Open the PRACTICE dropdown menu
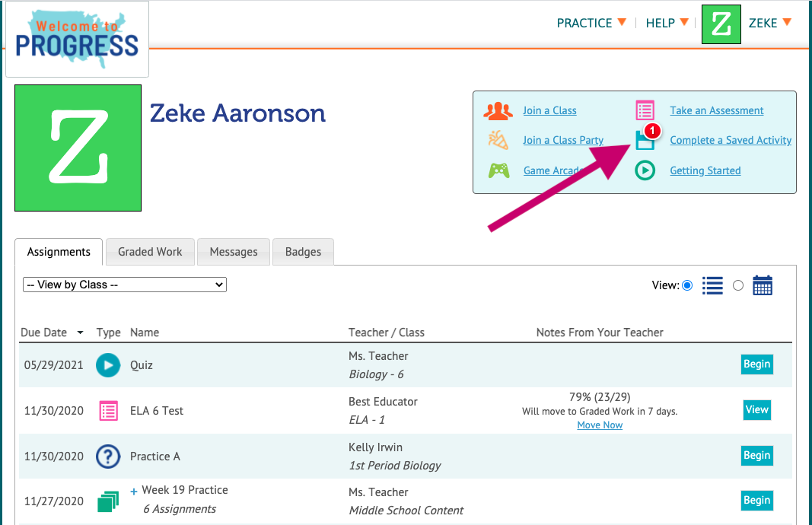This screenshot has height=525, width=812. tap(591, 23)
